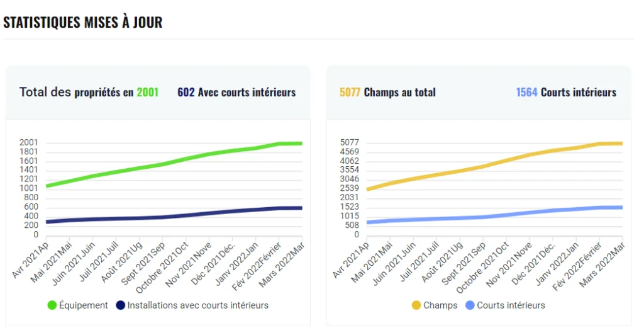The image size is (644, 335).
Task: Toggle the Champs series legend text
Action: (440, 305)
